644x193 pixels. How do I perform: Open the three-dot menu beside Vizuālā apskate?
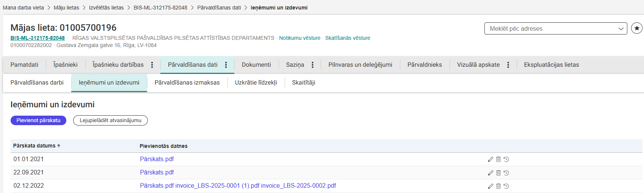pos(508,65)
